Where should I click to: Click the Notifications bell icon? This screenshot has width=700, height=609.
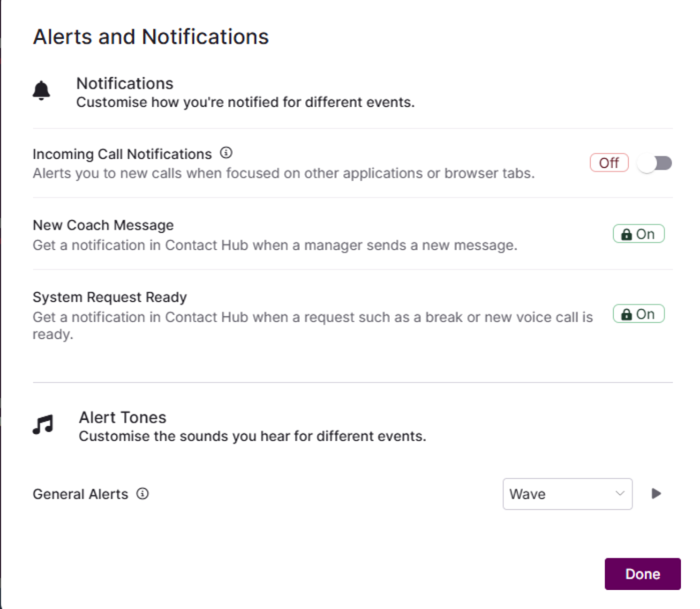coord(41,91)
